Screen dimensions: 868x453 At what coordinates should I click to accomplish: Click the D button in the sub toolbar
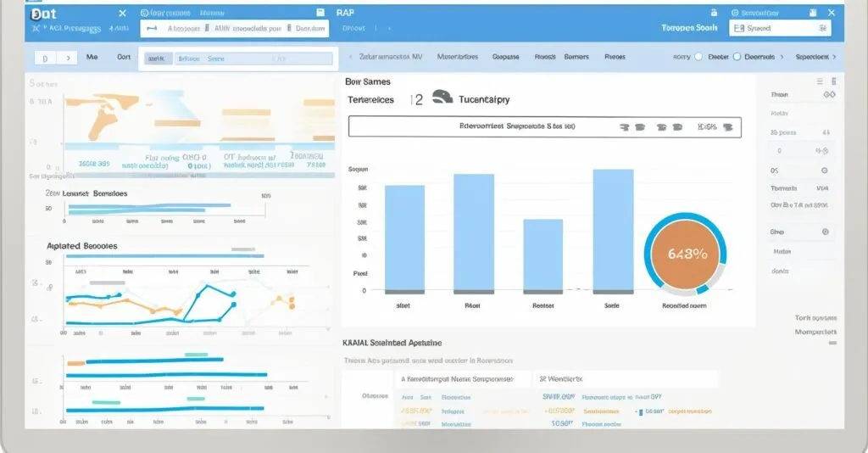click(45, 59)
